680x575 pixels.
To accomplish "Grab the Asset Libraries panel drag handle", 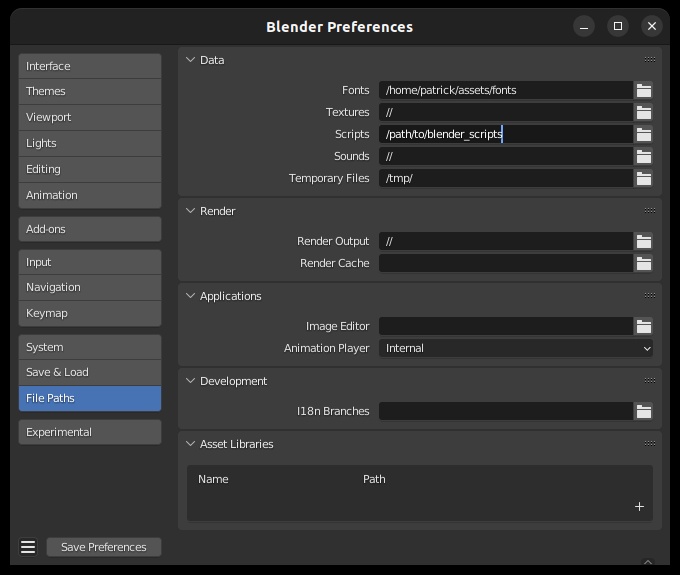I will pos(650,443).
